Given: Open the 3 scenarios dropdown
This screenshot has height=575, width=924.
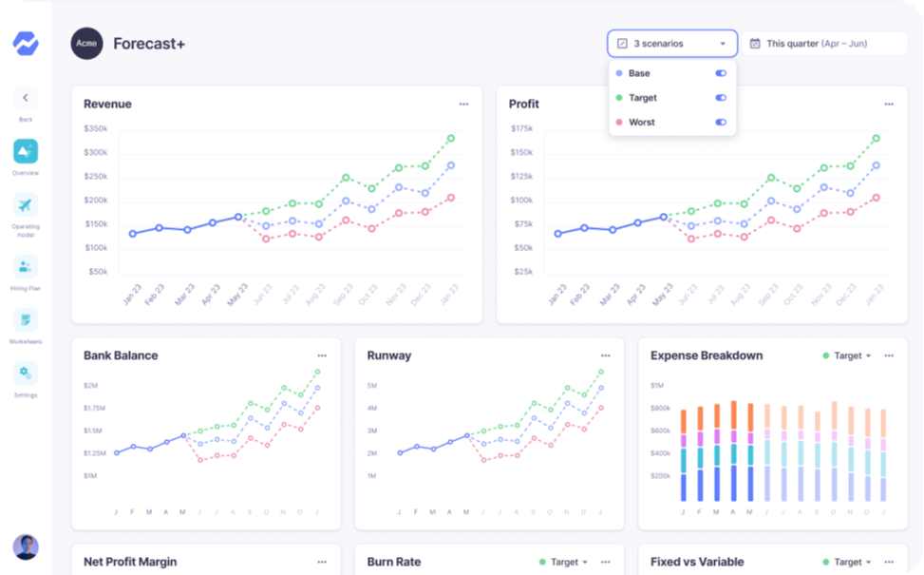Looking at the screenshot, I should [x=671, y=43].
